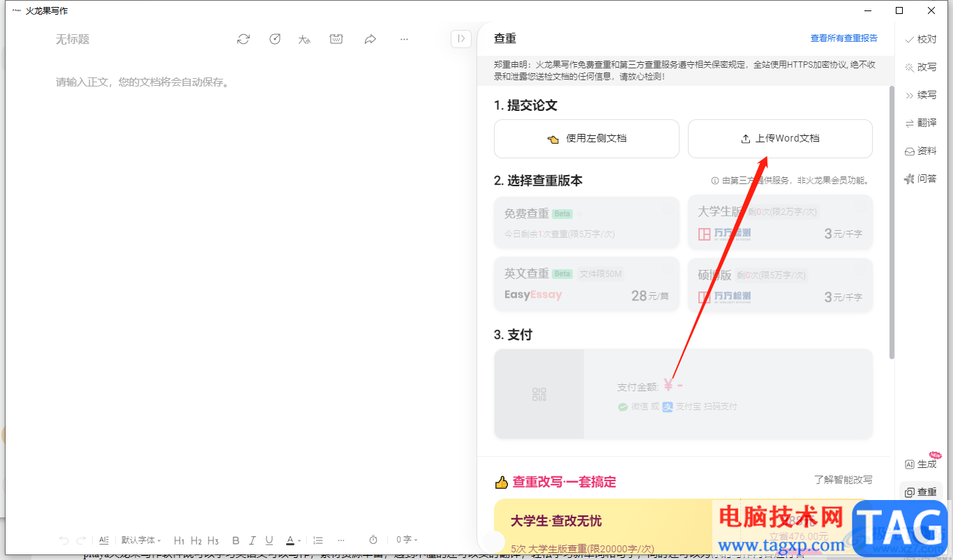
Task: Apply Heading 2 style
Action: 196,540
